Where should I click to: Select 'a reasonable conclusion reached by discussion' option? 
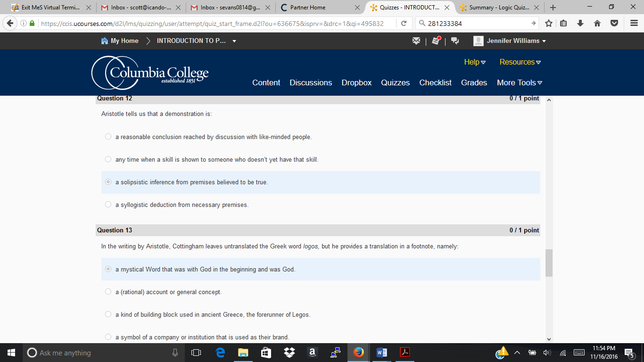coord(108,137)
